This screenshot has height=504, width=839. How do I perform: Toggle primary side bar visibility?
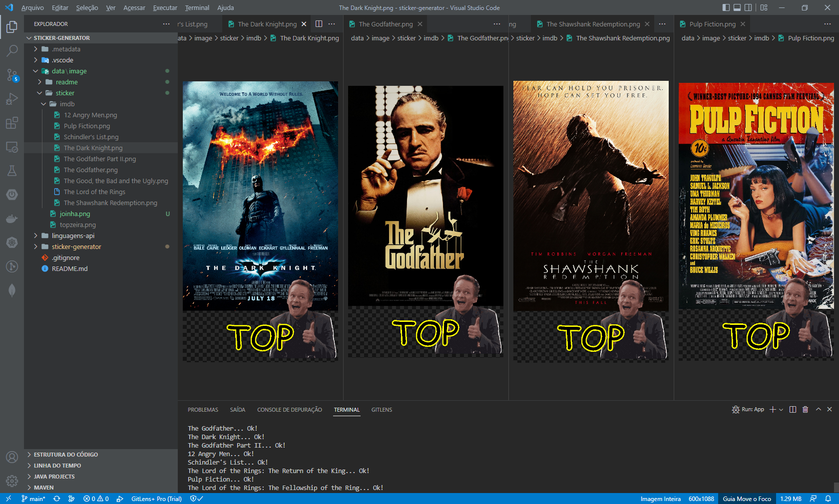pos(726,7)
